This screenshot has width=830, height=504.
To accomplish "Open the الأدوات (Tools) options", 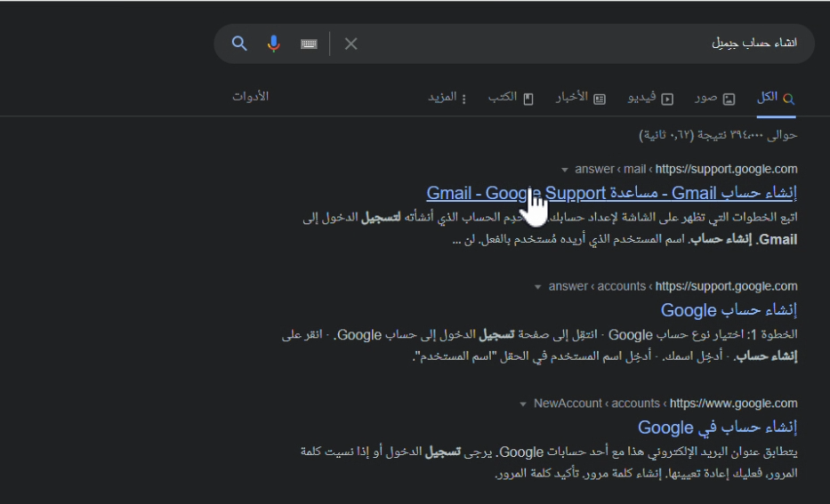I will click(250, 96).
